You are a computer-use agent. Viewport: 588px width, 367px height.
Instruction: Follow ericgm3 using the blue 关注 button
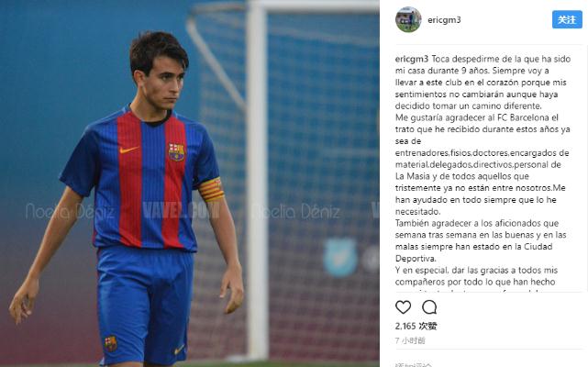(567, 19)
